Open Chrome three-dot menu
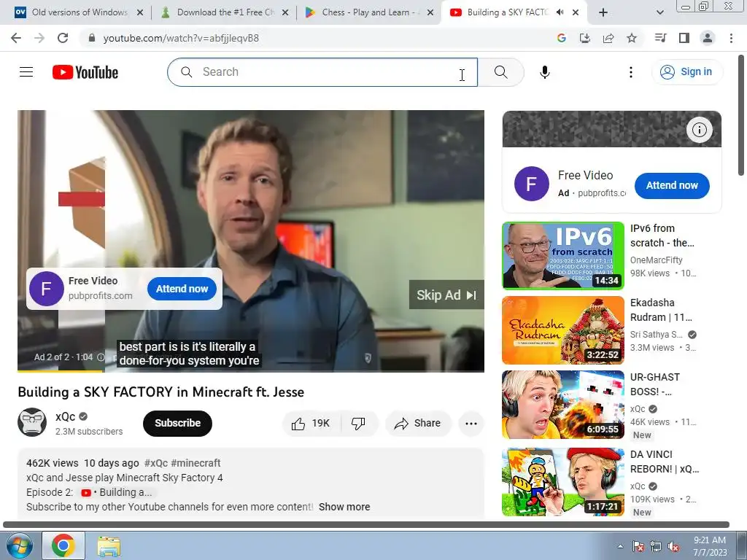The width and height of the screenshot is (747, 560). [x=731, y=38]
